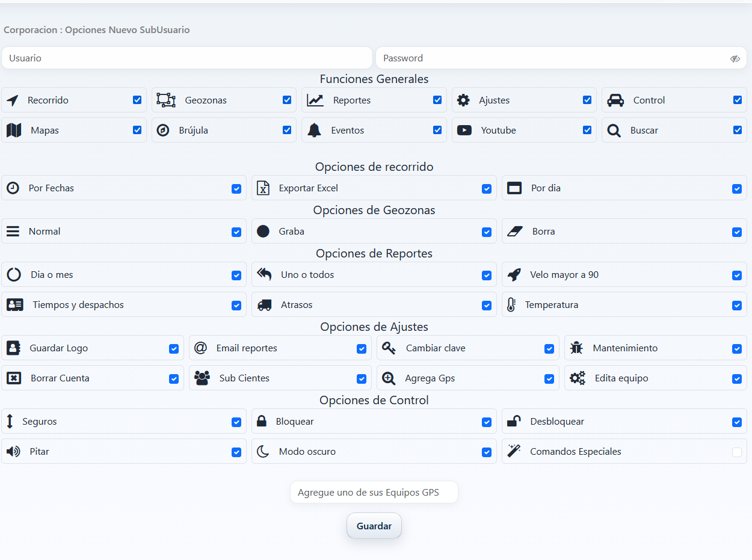Screen dimensions: 752x560
Task: Click the Graba solid circle icon
Action: point(263,232)
